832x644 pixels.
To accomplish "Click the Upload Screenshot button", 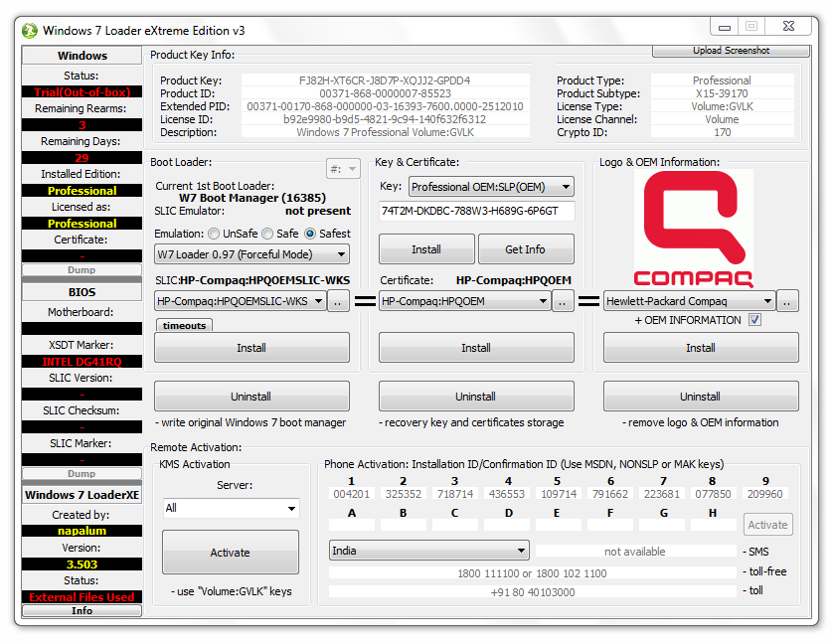I will coord(731,51).
